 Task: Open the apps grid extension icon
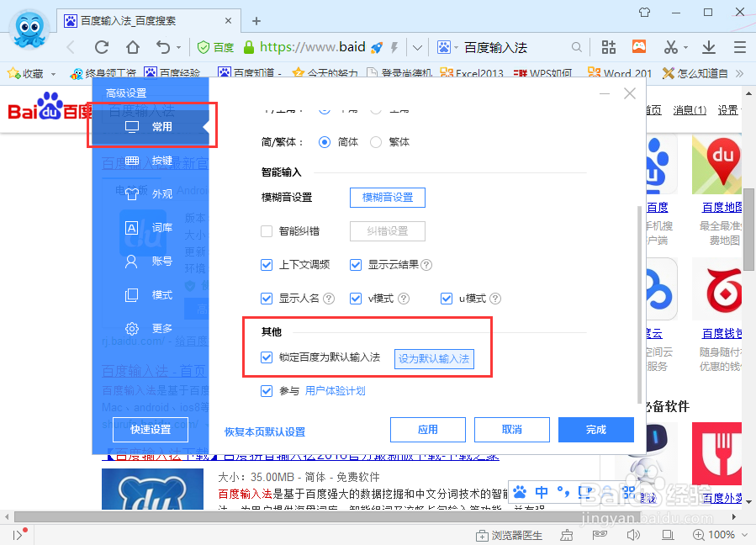click(x=609, y=47)
